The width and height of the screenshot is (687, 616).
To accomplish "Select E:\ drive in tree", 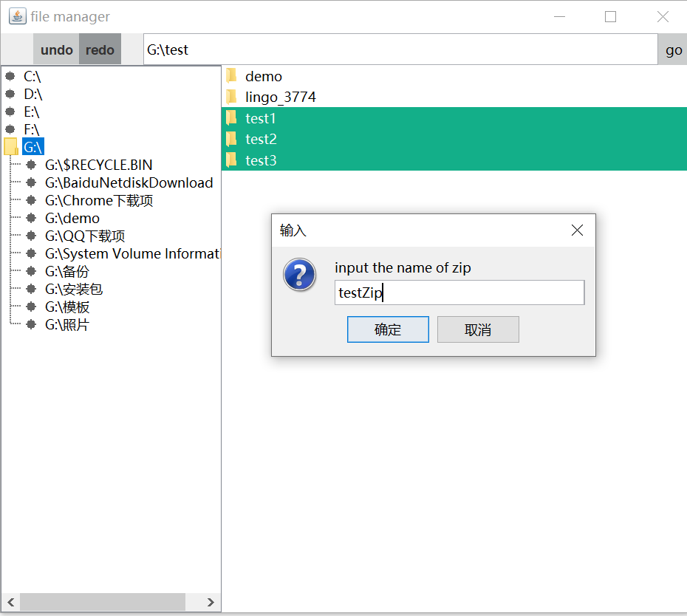I will coord(32,112).
